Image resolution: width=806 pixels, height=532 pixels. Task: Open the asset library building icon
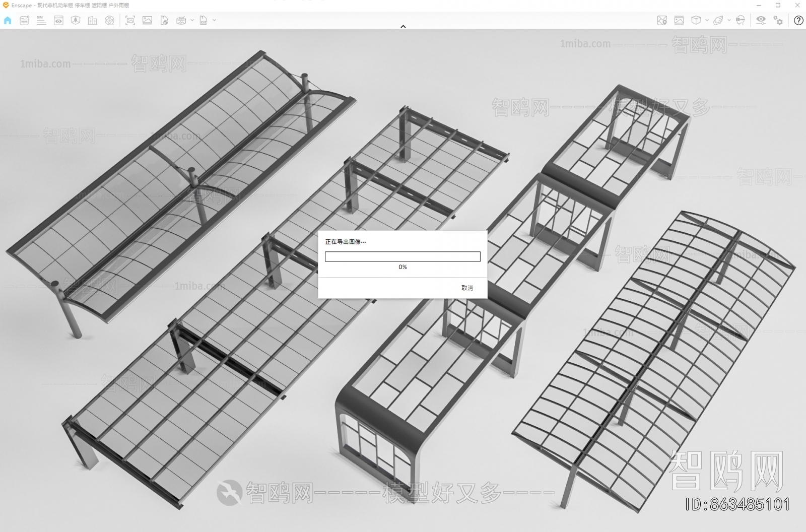pos(92,21)
